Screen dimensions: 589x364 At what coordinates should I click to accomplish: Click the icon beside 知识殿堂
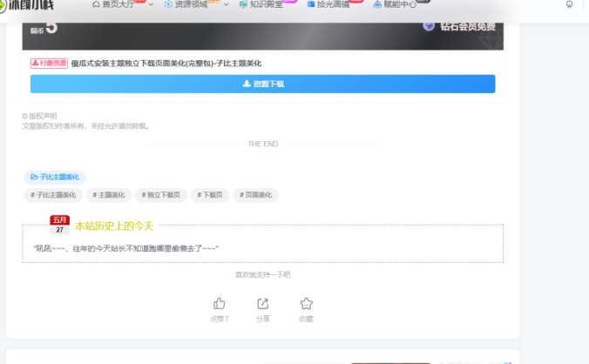point(243,4)
